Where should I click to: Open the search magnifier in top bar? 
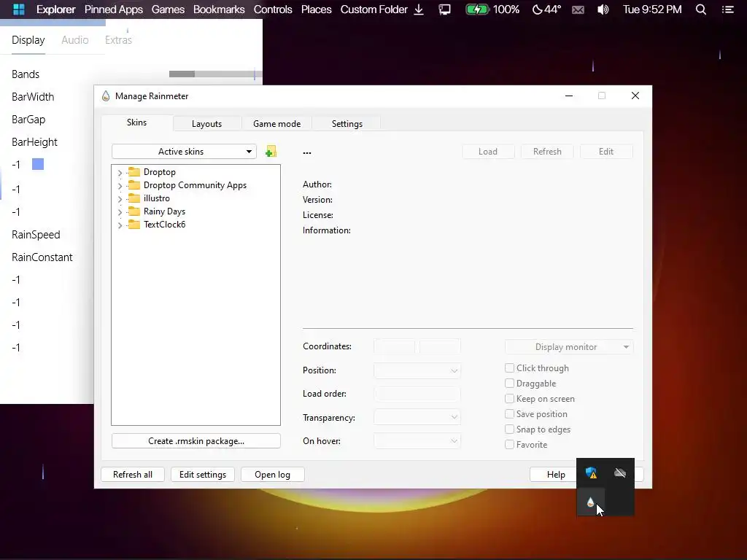point(701,9)
